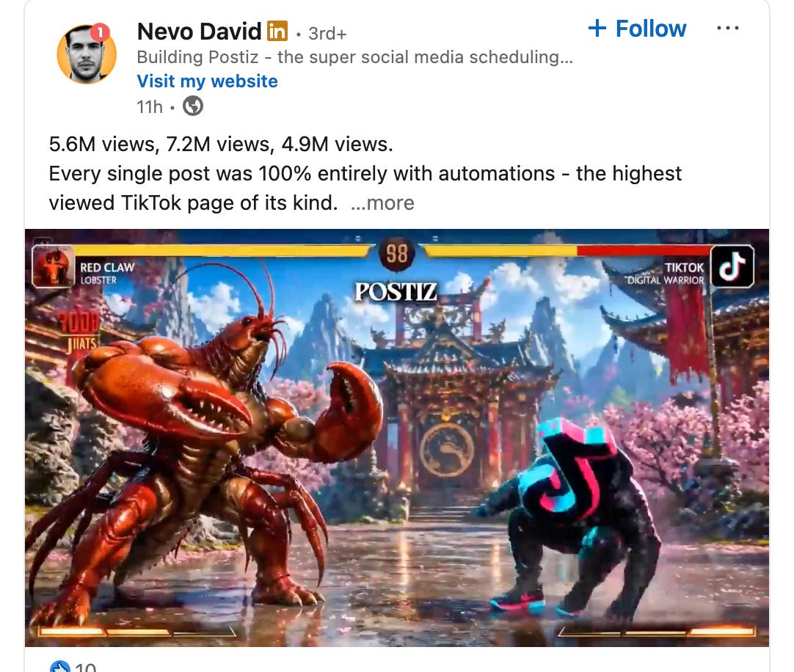Viewport: 794px width, 672px height.
Task: Open the Visit my website link
Action: pos(207,81)
